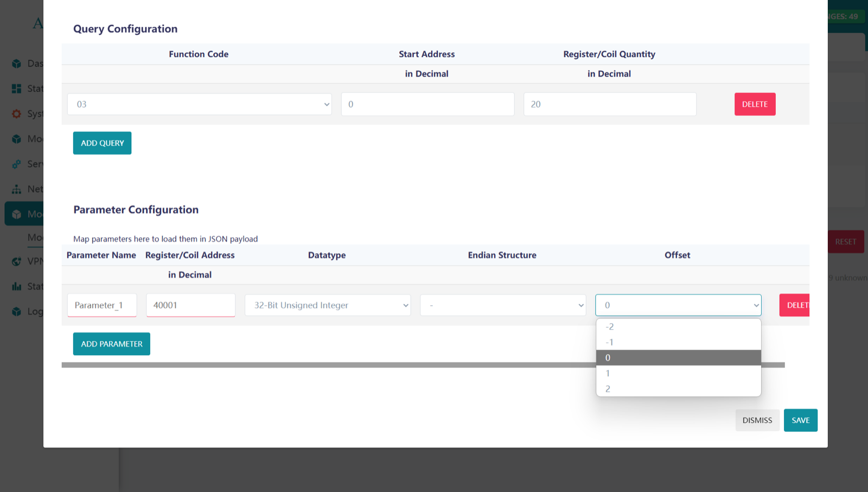
Task: Click the System gear icon in the sidebar
Action: [17, 114]
